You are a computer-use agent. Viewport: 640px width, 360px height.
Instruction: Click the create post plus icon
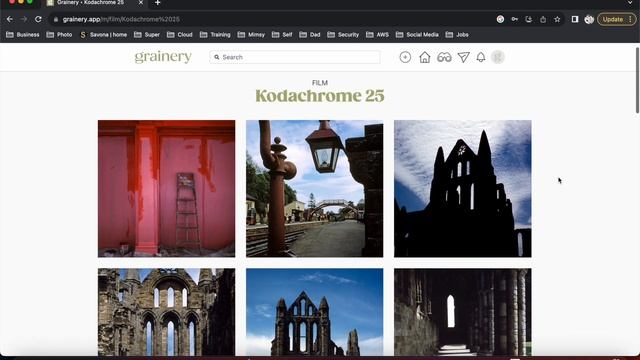pyautogui.click(x=405, y=57)
